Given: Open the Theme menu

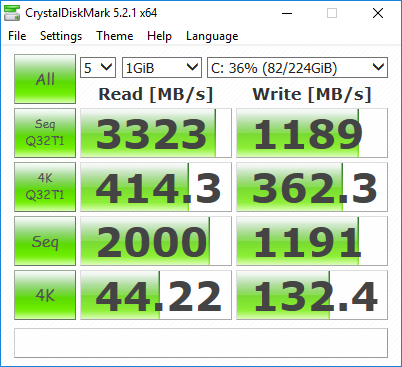Looking at the screenshot, I should click(x=115, y=36).
